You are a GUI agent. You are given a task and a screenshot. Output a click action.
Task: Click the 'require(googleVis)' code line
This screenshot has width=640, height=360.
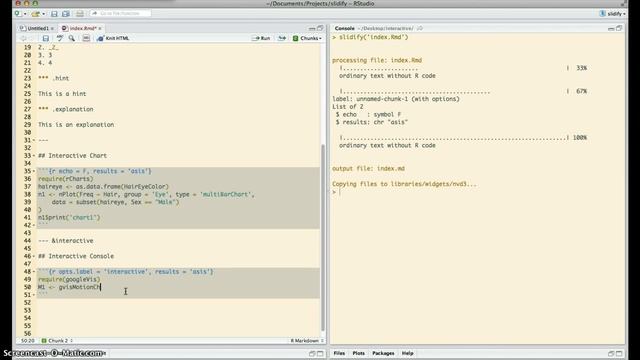pyautogui.click(x=69, y=279)
